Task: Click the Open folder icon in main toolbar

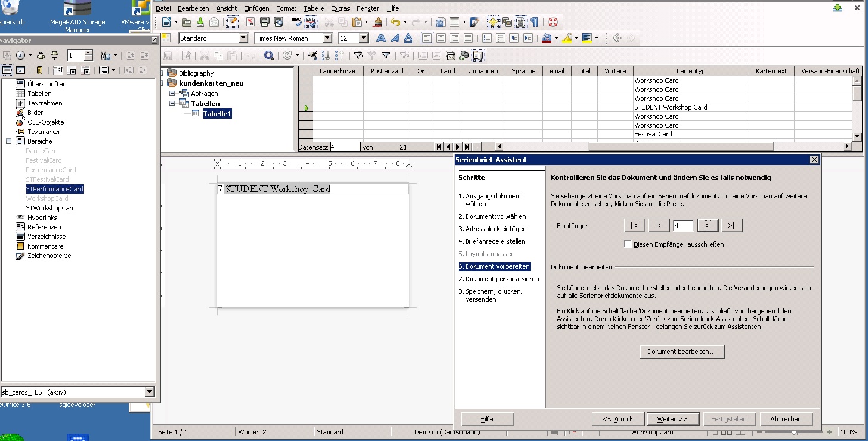Action: (x=186, y=22)
